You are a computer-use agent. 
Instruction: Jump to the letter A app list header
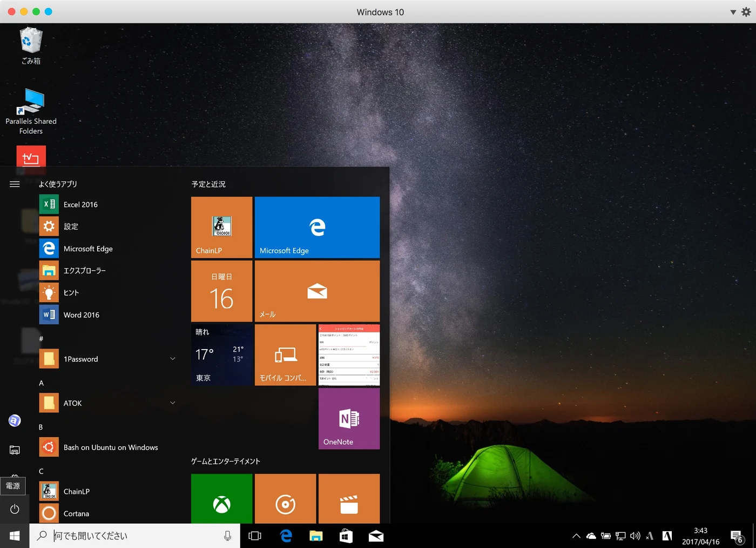[x=41, y=383]
